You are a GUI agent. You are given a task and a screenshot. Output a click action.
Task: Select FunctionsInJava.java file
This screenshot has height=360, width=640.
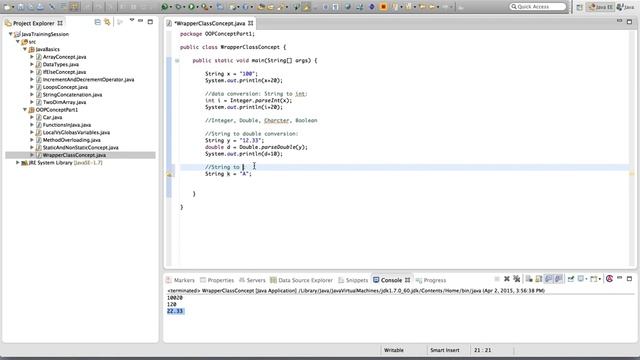67,125
